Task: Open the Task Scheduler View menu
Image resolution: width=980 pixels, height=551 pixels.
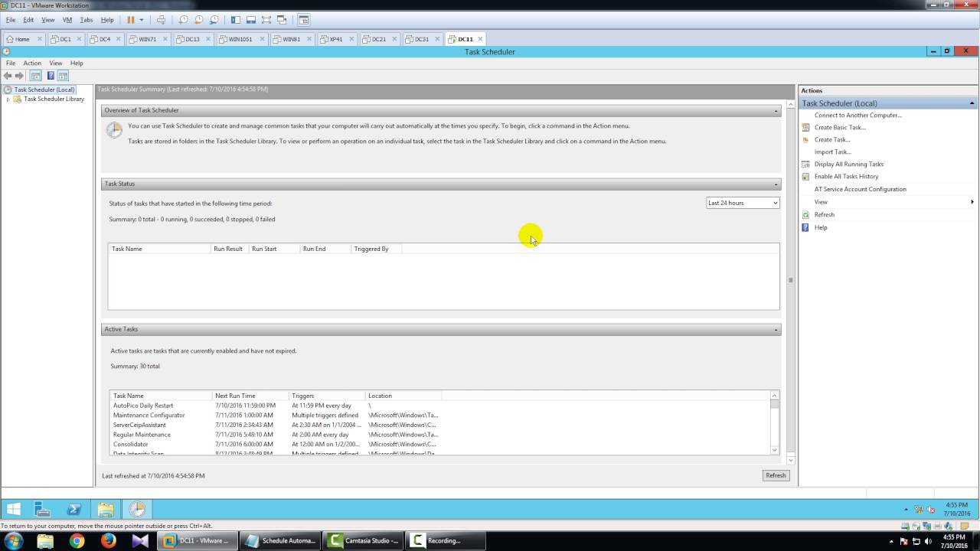Action: pyautogui.click(x=56, y=63)
